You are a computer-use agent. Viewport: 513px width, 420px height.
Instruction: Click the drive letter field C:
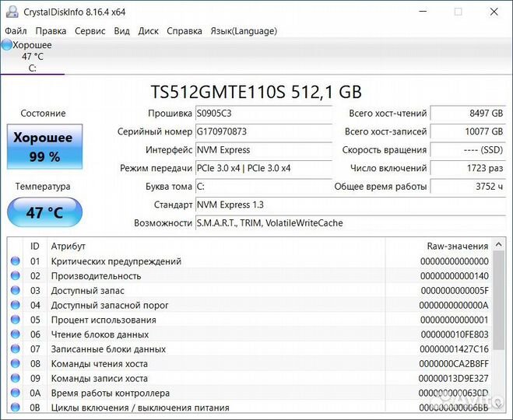[264, 187]
